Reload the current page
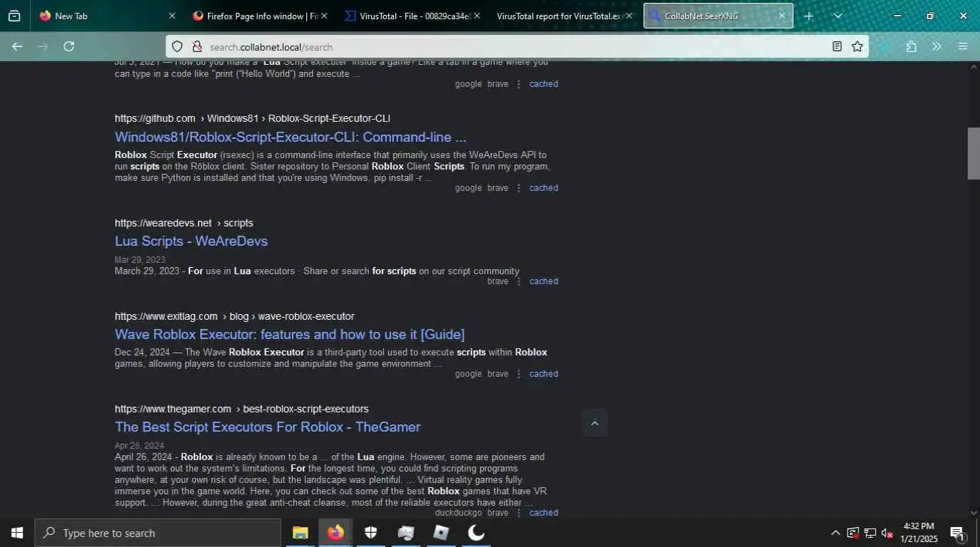Screen dimensions: 980x547 [x=69, y=46]
